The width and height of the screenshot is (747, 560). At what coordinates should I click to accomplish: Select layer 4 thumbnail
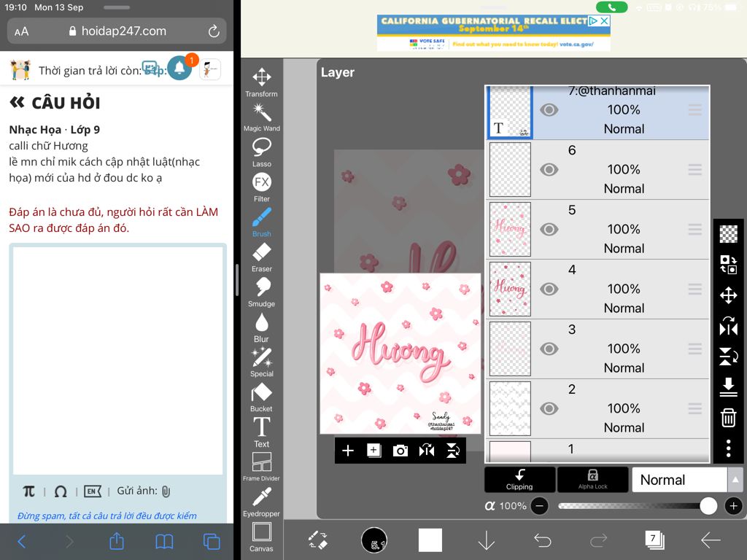[x=510, y=289]
